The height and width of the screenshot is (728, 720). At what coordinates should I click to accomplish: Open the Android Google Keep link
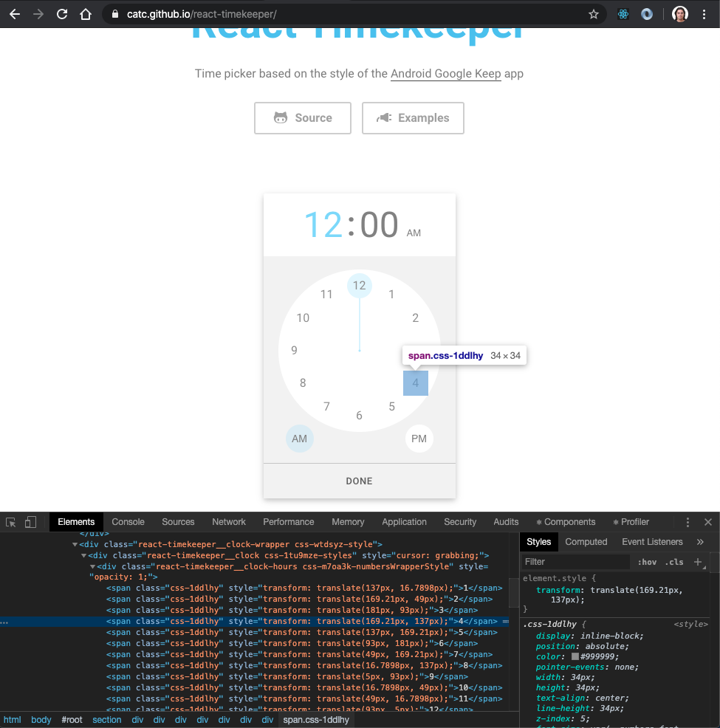click(445, 74)
